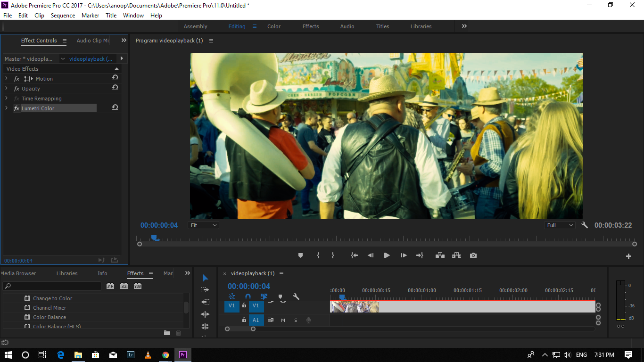Toggle Opacity fx on/off
The image size is (644, 362).
click(x=17, y=89)
